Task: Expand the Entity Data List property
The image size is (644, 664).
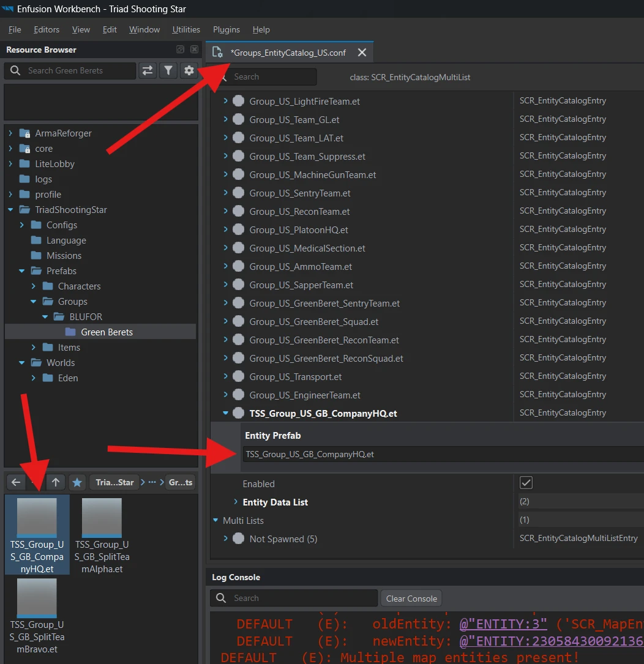Action: (x=236, y=501)
